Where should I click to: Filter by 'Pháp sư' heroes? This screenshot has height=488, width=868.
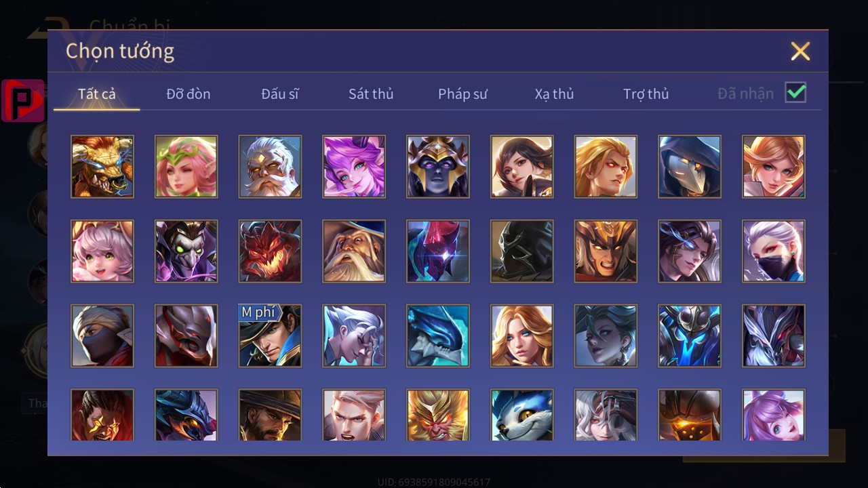462,94
